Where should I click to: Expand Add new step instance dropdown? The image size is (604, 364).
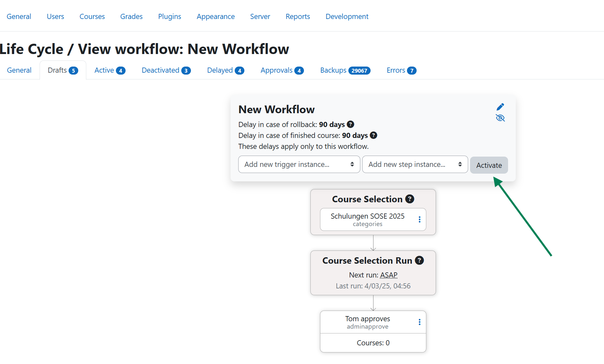tap(415, 165)
